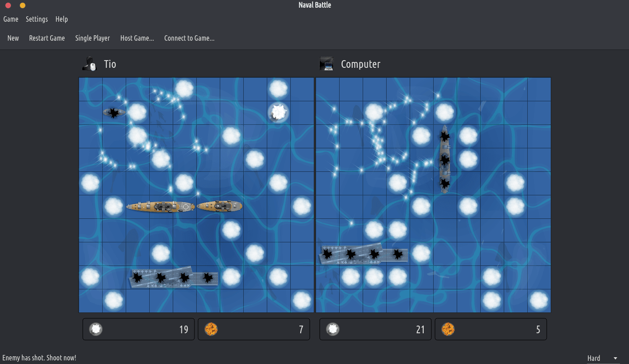Click Tio's missed shots splash icon
Viewport: 629px width, 364px height.
tap(95, 329)
